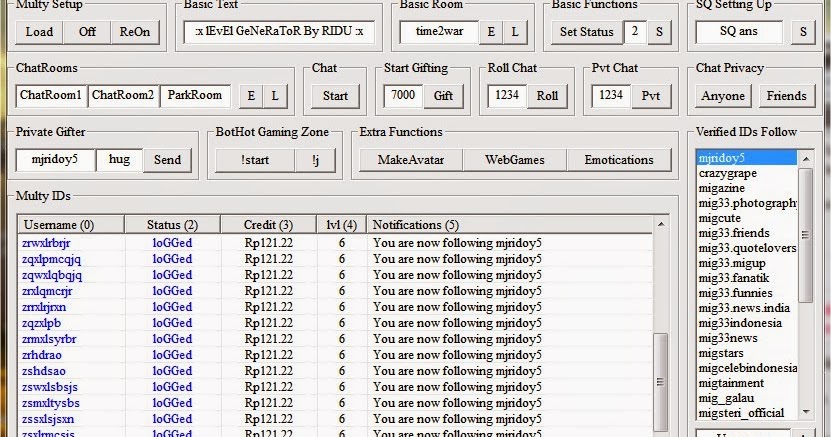Click the time2war room name field
This screenshot has height=437, width=831.
[x=439, y=31]
